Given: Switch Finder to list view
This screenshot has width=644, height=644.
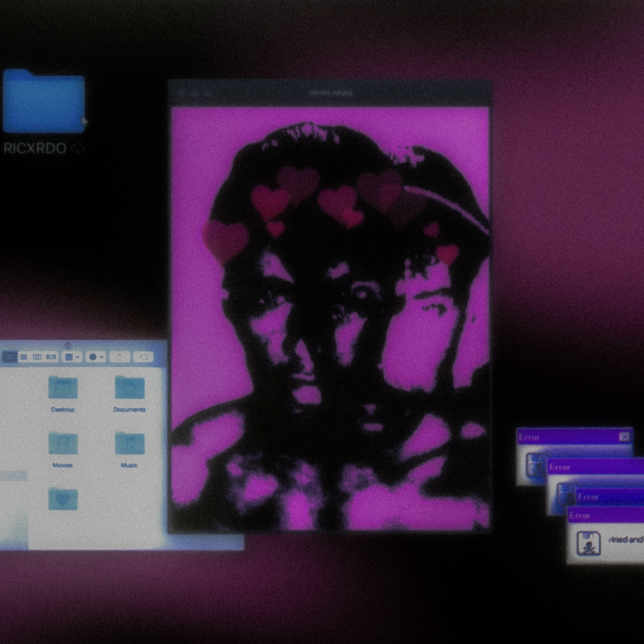Looking at the screenshot, I should pos(24,357).
